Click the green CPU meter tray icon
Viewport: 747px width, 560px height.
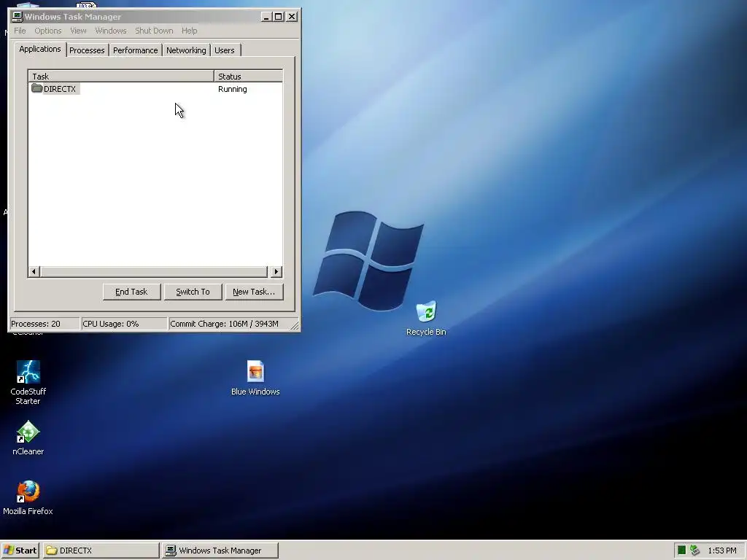(682, 551)
